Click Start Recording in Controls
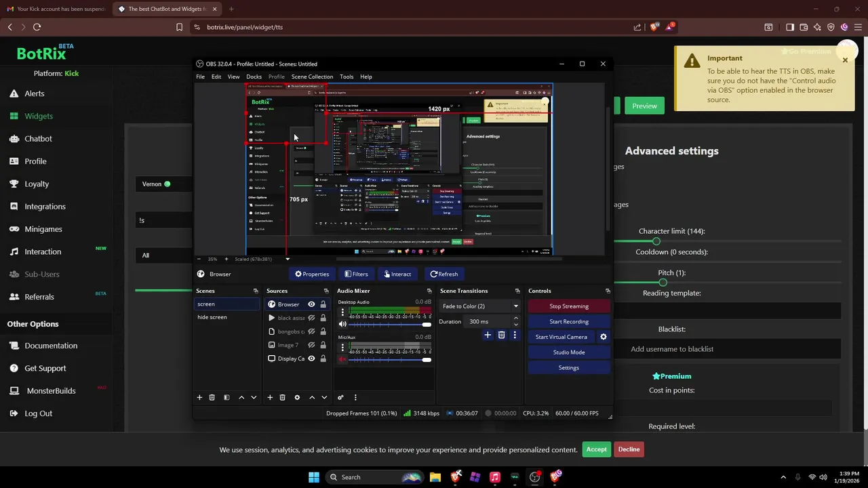 tap(569, 322)
